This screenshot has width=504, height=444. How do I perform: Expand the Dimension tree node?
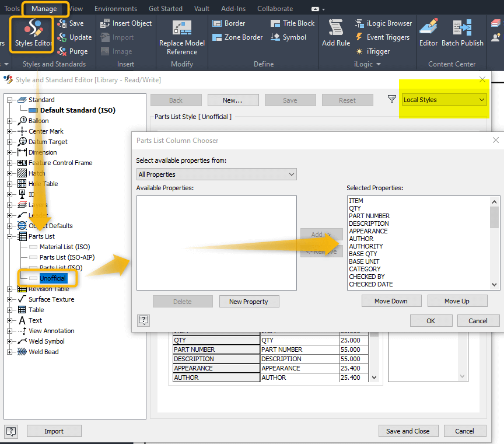(x=10, y=152)
